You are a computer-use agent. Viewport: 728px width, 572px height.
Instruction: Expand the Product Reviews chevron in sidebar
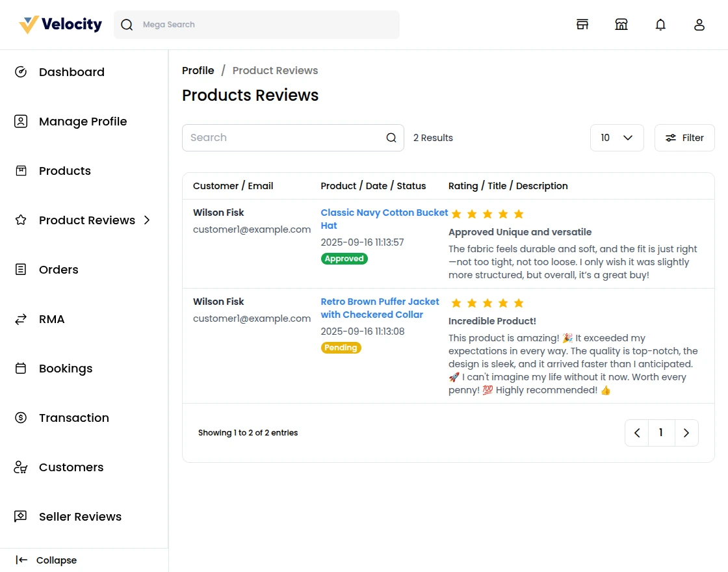click(x=148, y=220)
